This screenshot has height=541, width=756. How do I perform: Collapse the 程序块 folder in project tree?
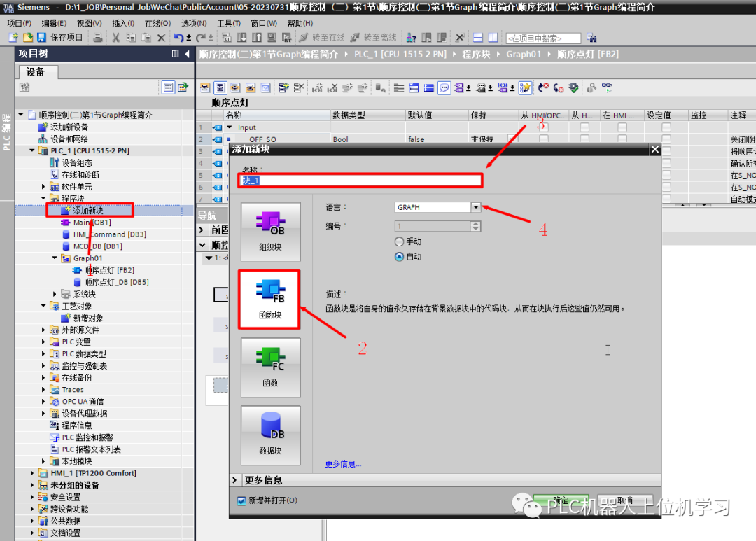click(x=43, y=198)
